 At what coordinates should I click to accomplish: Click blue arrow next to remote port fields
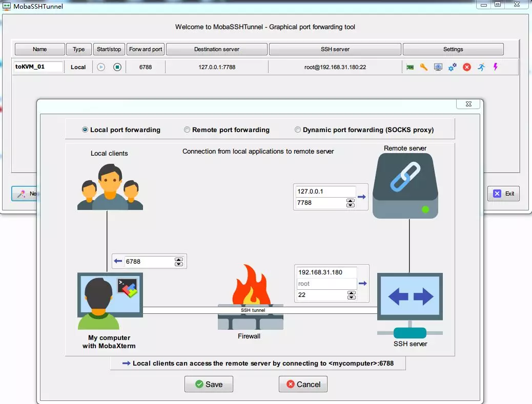click(362, 197)
